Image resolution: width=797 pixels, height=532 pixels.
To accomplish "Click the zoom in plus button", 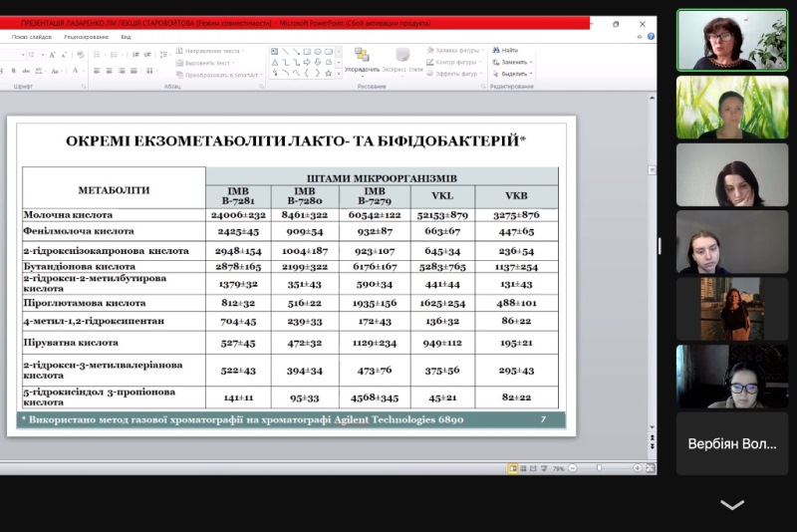I will (637, 468).
